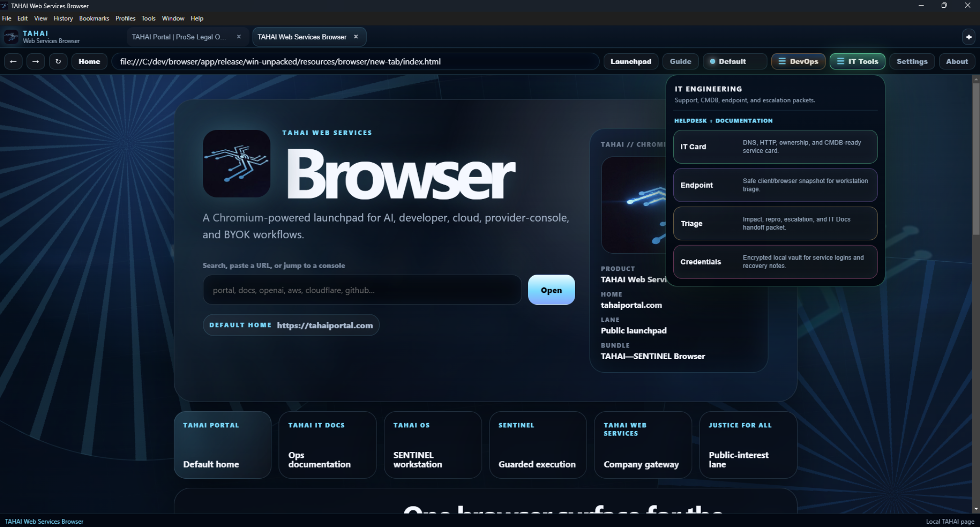The image size is (980, 527).
Task: Open the TAHAI IT Docs Ops documentation card
Action: pyautogui.click(x=328, y=445)
